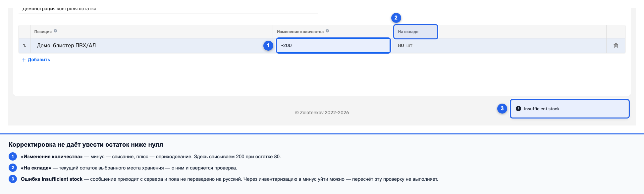Click the stock value 80 шт
The height and width of the screenshot is (194, 644).
(405, 45)
